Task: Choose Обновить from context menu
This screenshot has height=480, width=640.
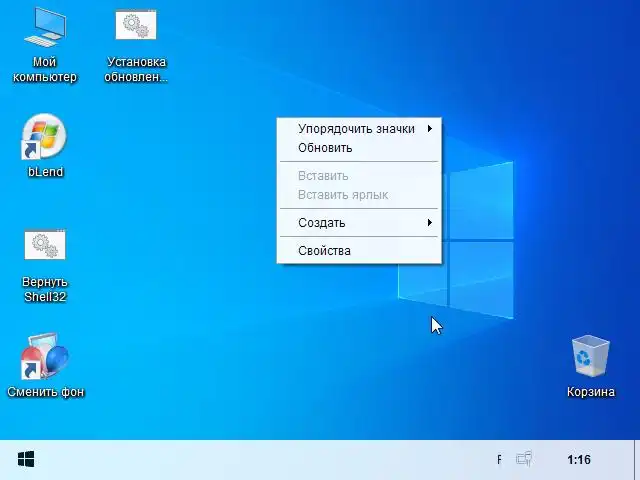Action: 359,148
